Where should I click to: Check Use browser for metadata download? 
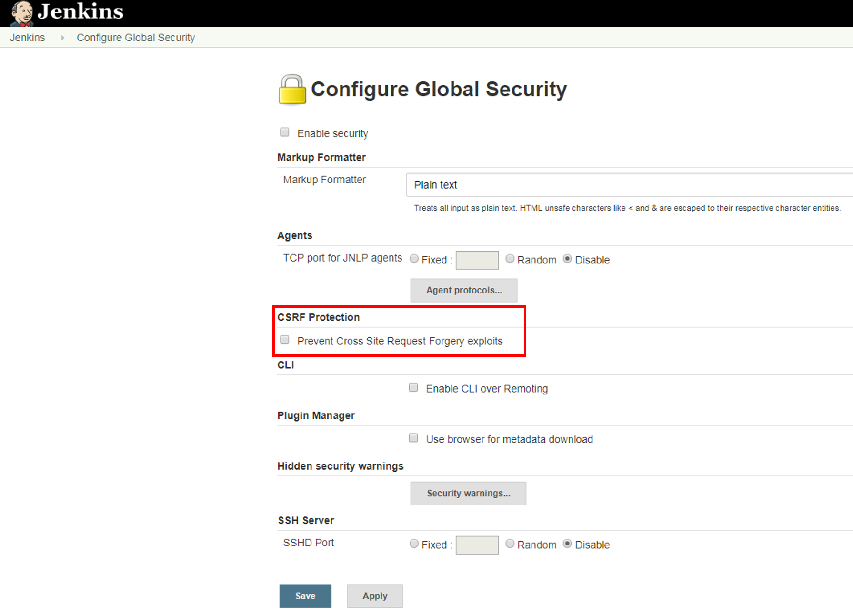413,438
